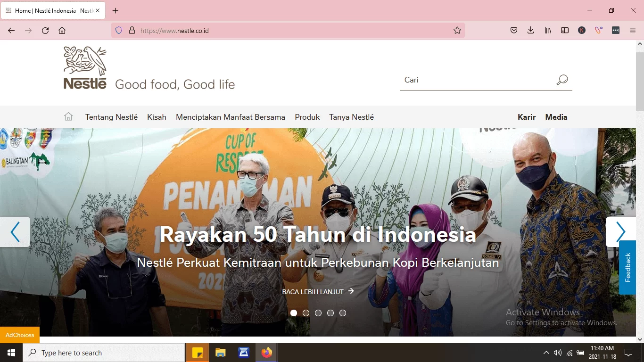
Task: Open Firefox account avatar K
Action: click(582, 30)
